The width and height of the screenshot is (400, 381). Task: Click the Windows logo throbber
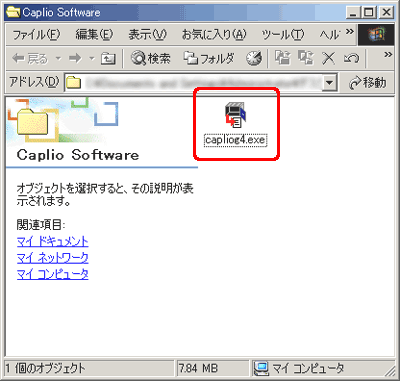coord(376,35)
